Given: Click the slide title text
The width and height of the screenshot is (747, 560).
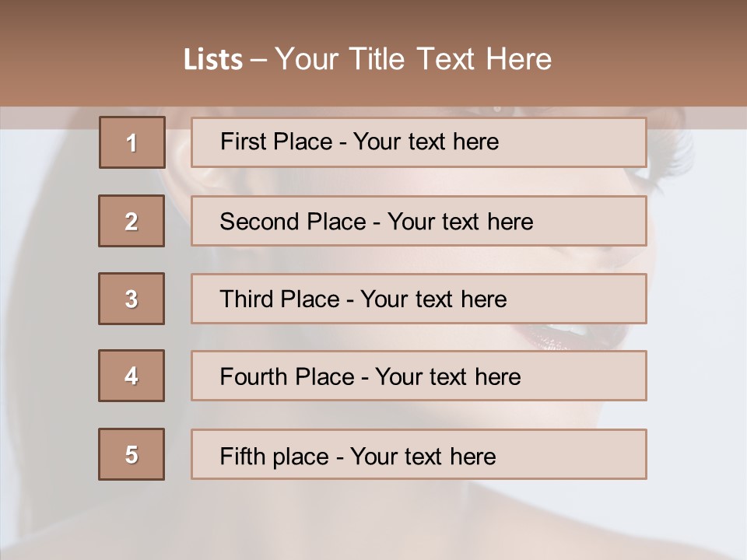Looking at the screenshot, I should click(367, 59).
